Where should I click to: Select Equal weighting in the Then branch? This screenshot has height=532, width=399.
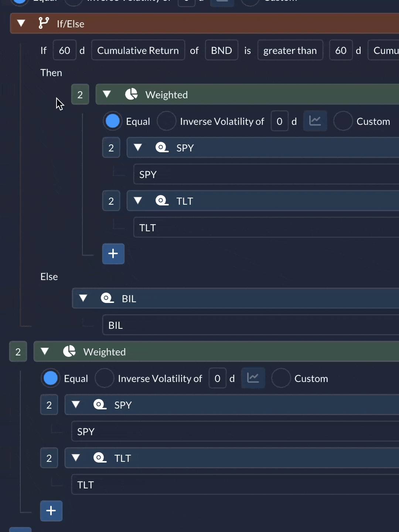(x=112, y=121)
